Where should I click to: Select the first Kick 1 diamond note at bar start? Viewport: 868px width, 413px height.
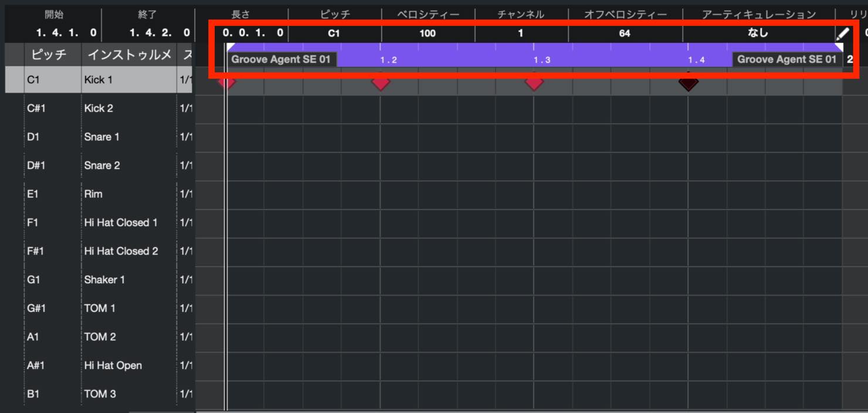(227, 83)
